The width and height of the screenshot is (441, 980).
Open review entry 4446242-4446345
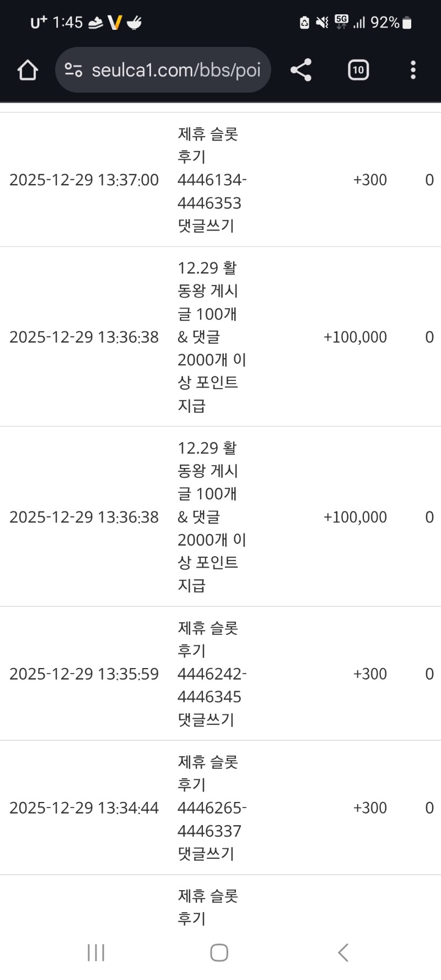tap(212, 674)
